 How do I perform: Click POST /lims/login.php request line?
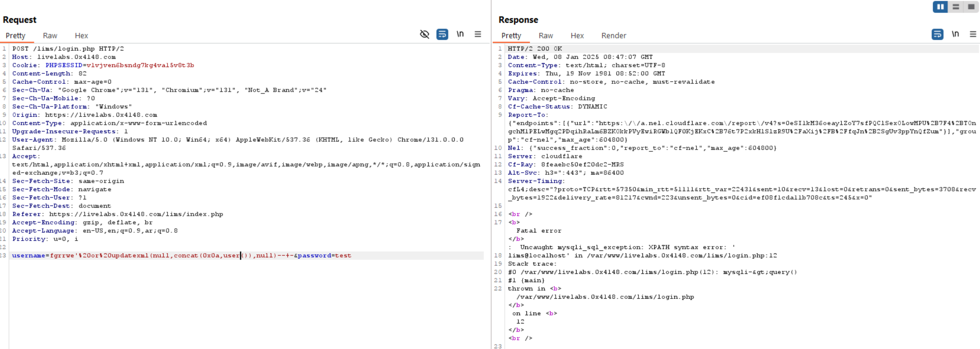68,49
